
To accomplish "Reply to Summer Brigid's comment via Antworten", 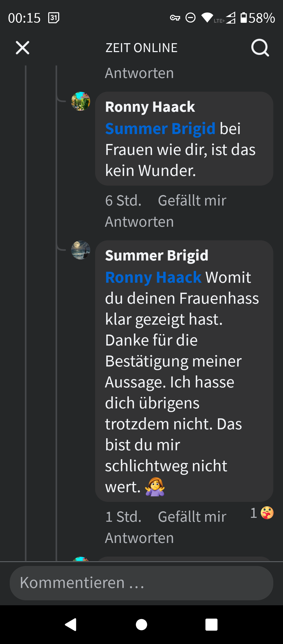I will coord(139,538).
